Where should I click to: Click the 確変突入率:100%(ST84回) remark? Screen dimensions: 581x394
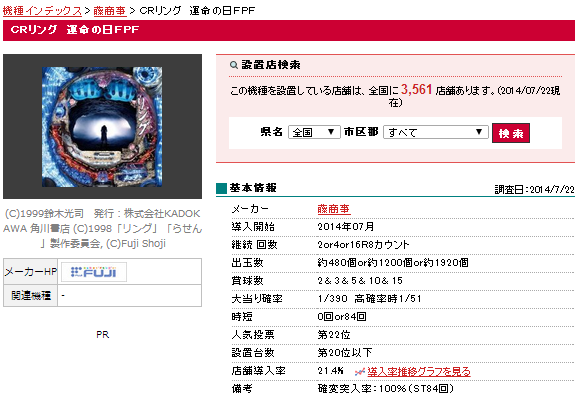pos(385,388)
